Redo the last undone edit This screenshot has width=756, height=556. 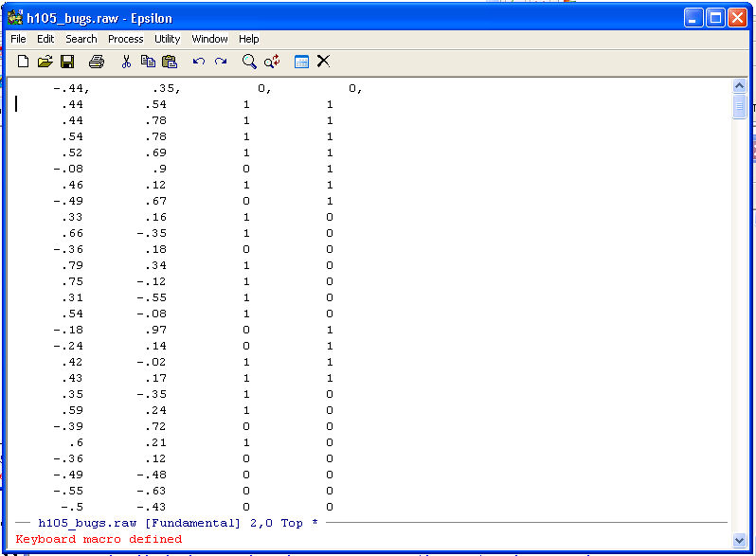[221, 62]
